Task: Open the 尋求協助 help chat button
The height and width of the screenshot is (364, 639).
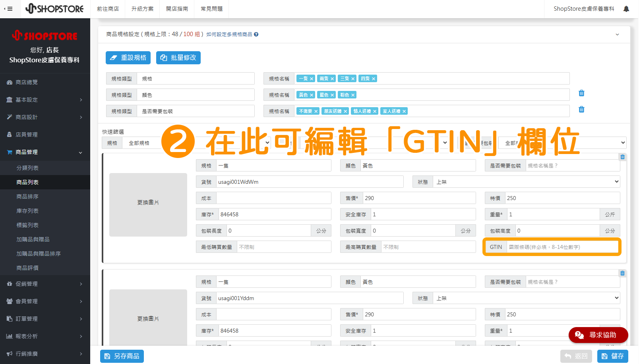Action: [598, 335]
